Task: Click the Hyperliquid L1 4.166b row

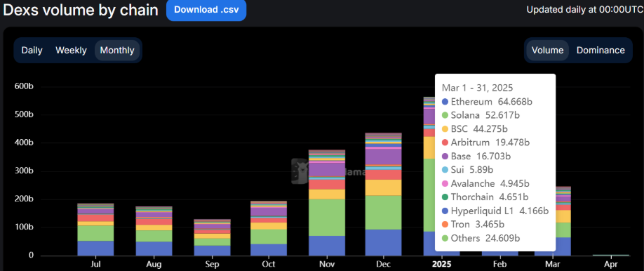Action: (x=495, y=211)
